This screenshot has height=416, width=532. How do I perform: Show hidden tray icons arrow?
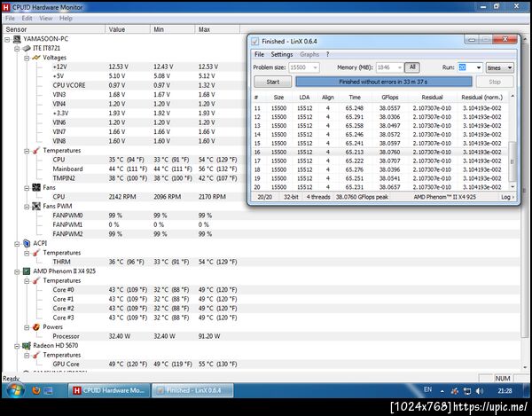click(442, 391)
